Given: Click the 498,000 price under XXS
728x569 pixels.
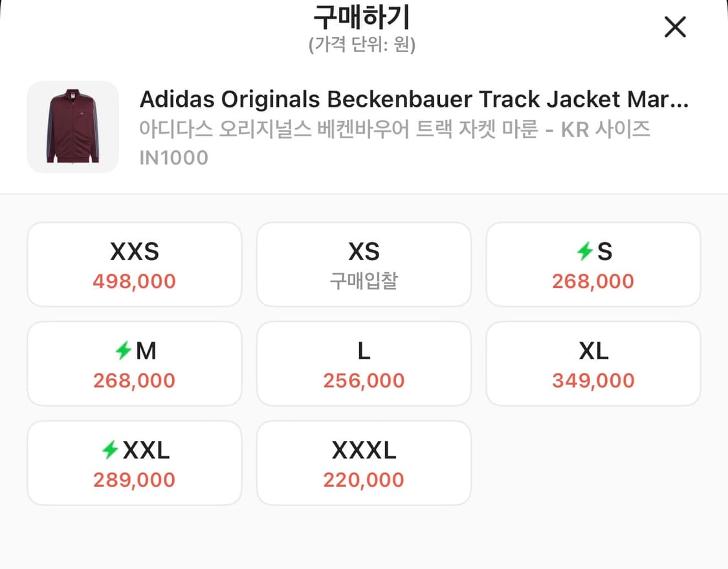Looking at the screenshot, I should (x=134, y=282).
